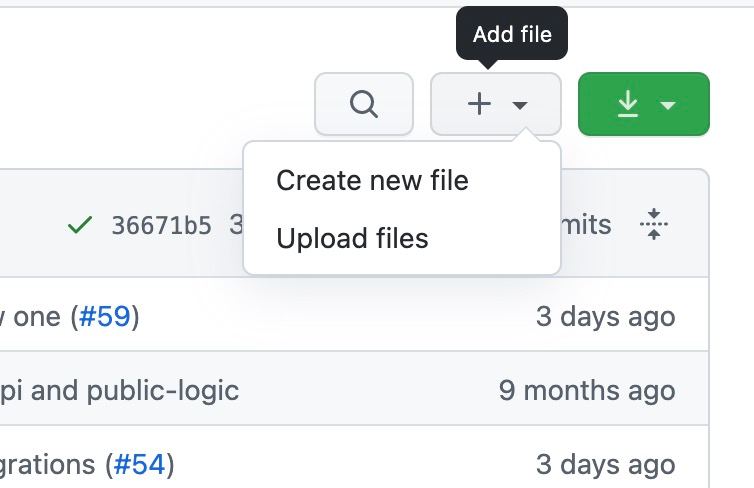Click the "9 months ago" timestamp

(x=587, y=390)
